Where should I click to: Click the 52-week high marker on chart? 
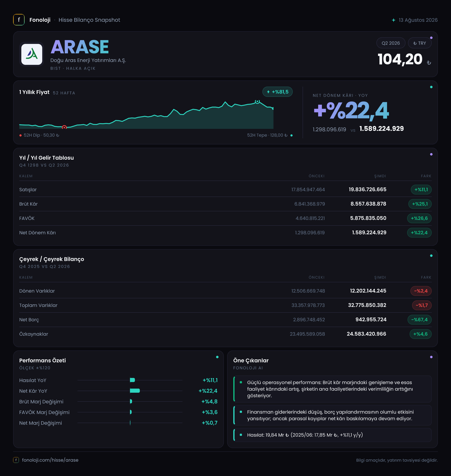pyautogui.click(x=257, y=102)
